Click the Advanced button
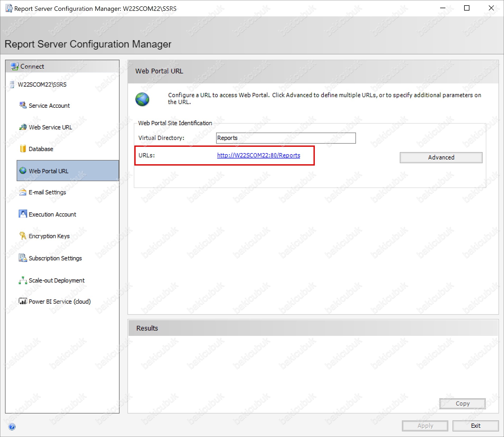The height and width of the screenshot is (437, 504). [441, 157]
